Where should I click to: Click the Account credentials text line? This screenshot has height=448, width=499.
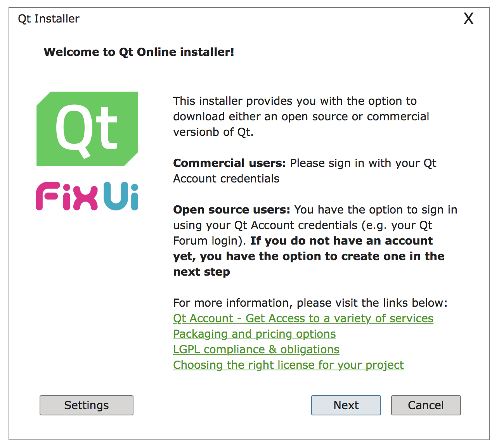[226, 179]
